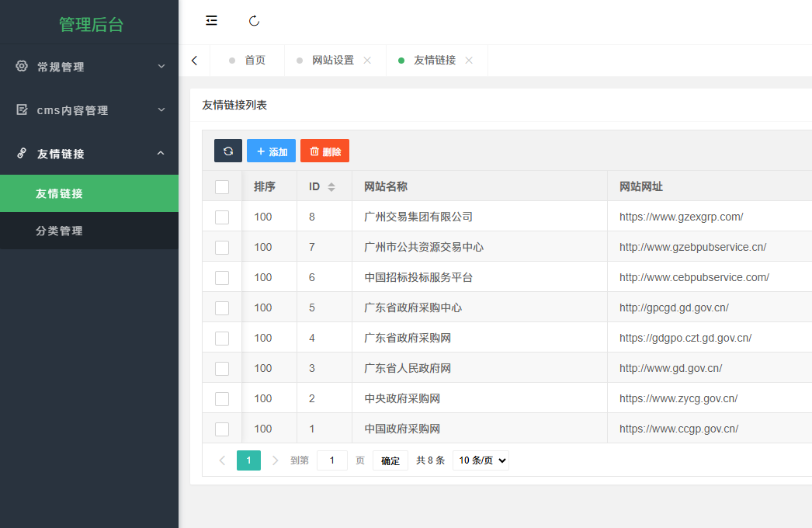
Task: Click site name 中国政府采购网
Action: pyautogui.click(x=402, y=429)
